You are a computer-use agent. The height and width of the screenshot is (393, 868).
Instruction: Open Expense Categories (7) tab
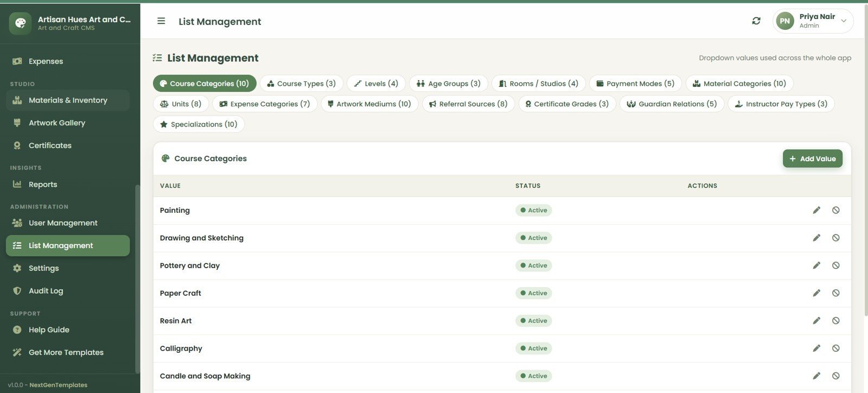point(265,104)
